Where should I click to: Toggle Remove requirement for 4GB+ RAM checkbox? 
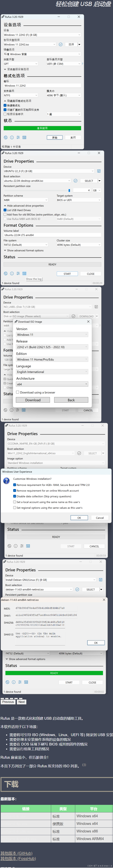[14, 485]
